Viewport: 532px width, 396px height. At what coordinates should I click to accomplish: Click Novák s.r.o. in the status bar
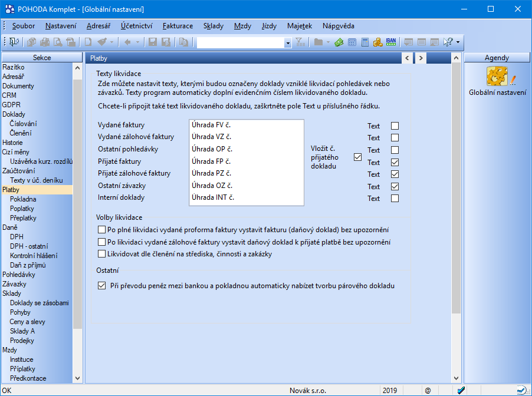pos(308,391)
